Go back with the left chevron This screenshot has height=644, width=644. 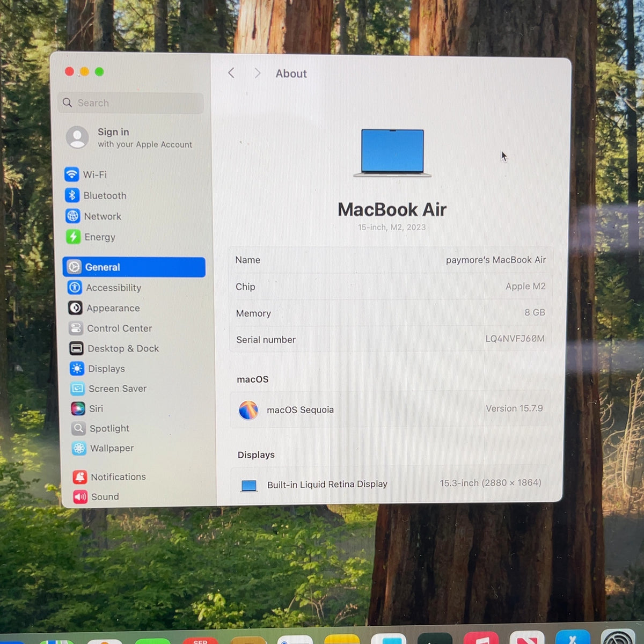231,73
